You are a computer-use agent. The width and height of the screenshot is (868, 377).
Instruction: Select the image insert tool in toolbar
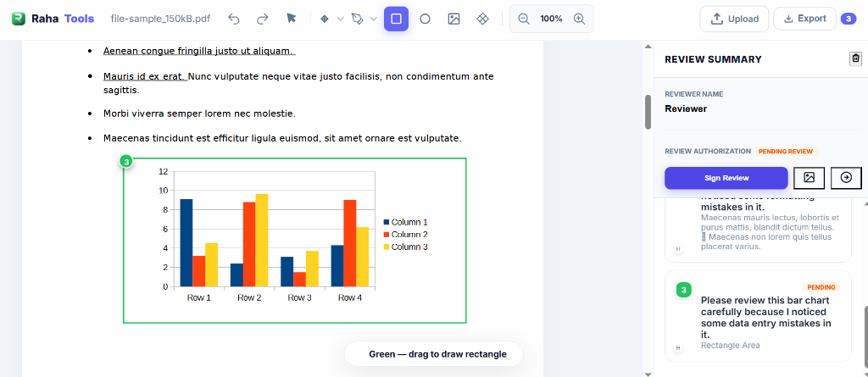click(x=454, y=19)
